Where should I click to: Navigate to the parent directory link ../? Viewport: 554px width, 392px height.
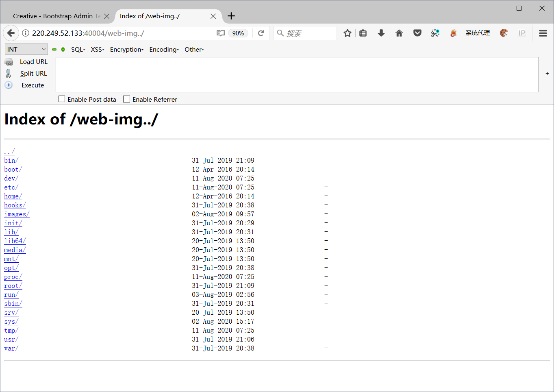tap(9, 151)
